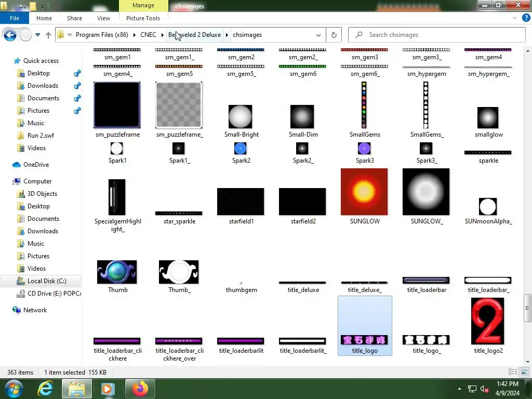
Task: Click the scrollbar up arrow
Action: (x=527, y=51)
